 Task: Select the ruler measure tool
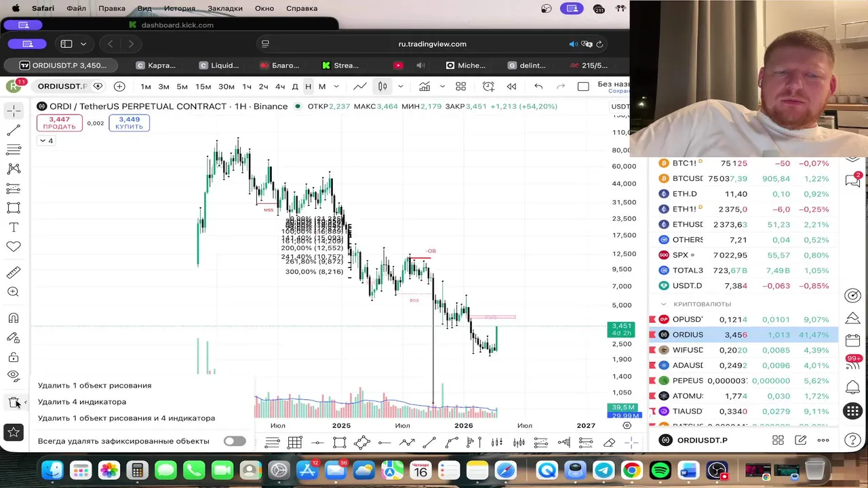tap(14, 272)
